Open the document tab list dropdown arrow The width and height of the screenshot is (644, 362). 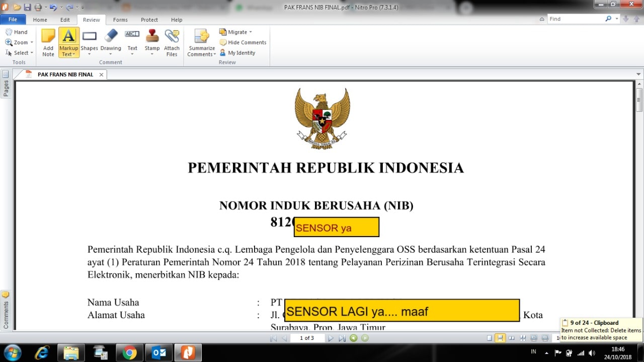(x=639, y=74)
